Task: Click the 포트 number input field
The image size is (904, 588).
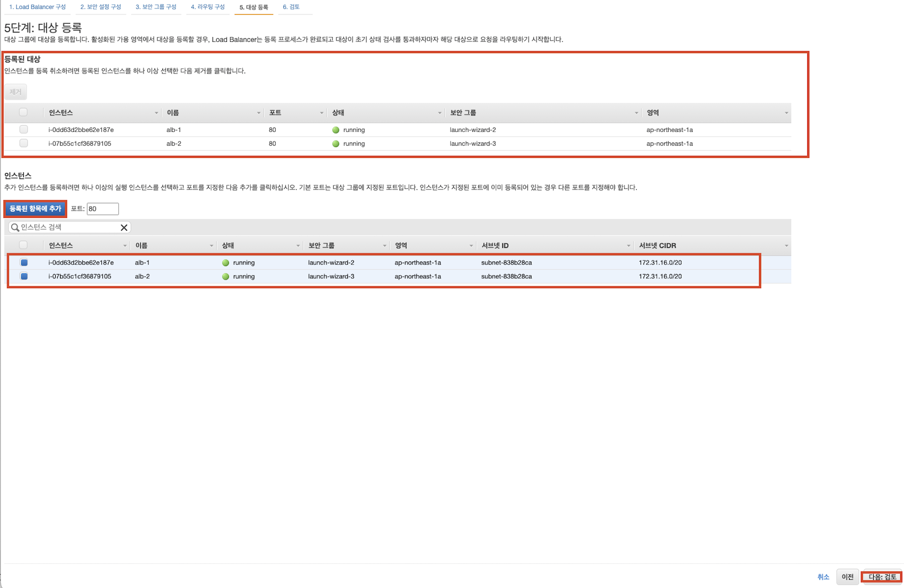Action: 103,209
